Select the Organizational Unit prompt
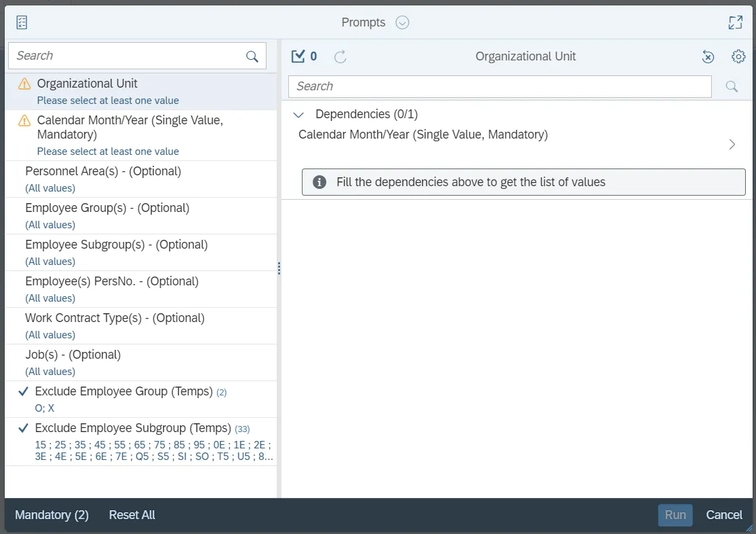756x534 pixels. (87, 84)
